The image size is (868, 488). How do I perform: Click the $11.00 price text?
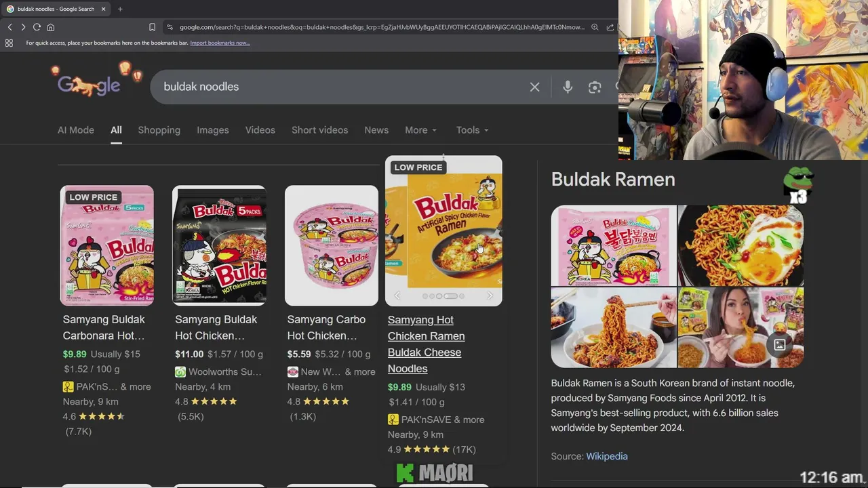tap(189, 354)
